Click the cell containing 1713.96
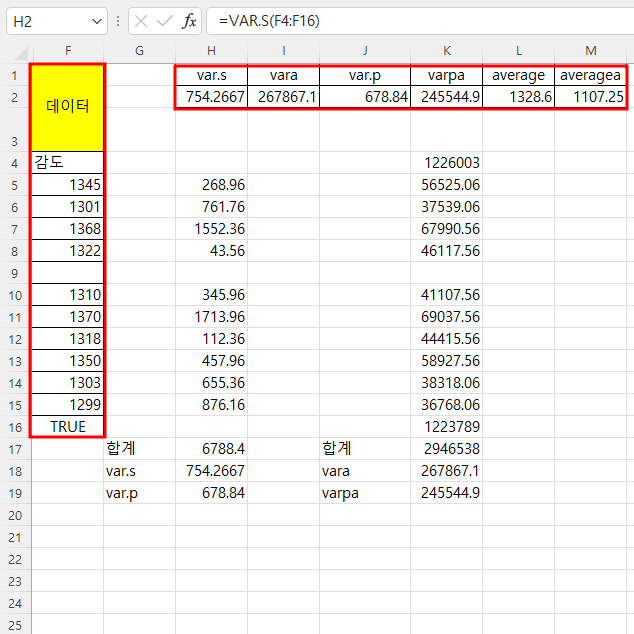Viewport: 634px width, 634px height. click(211, 317)
